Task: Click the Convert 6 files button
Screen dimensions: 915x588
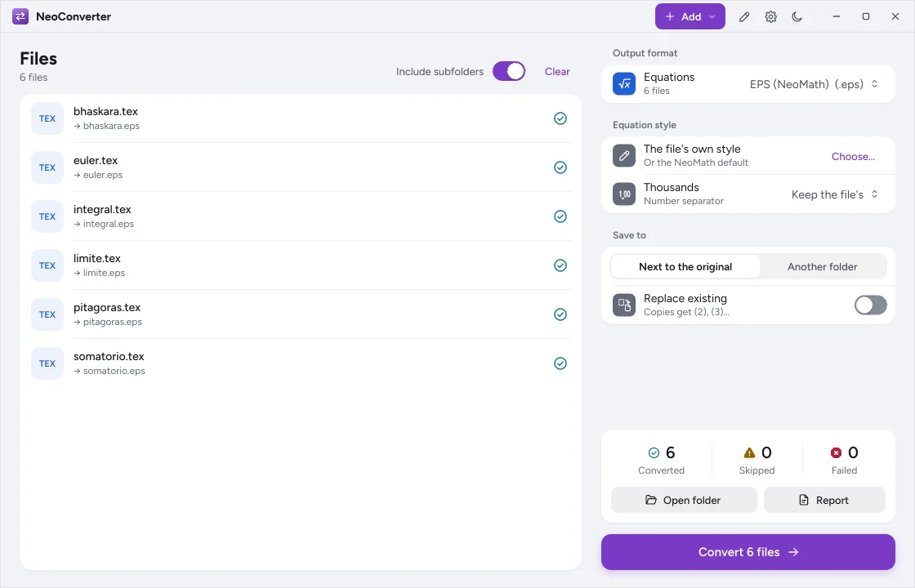Action: (748, 552)
